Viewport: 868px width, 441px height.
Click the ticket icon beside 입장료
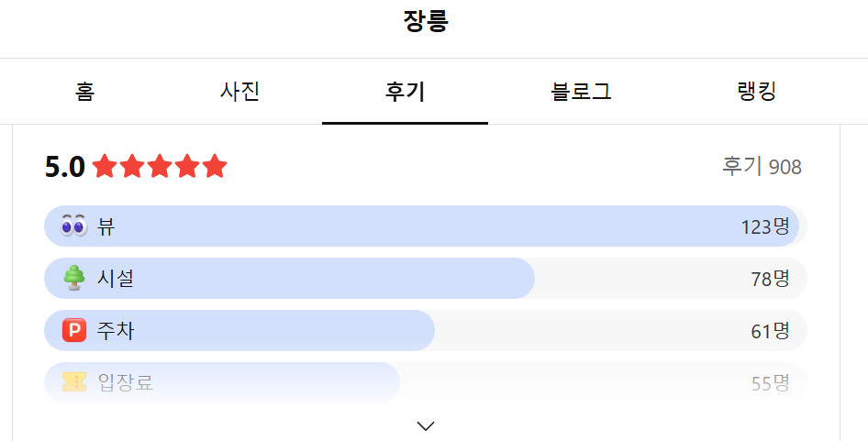[73, 382]
